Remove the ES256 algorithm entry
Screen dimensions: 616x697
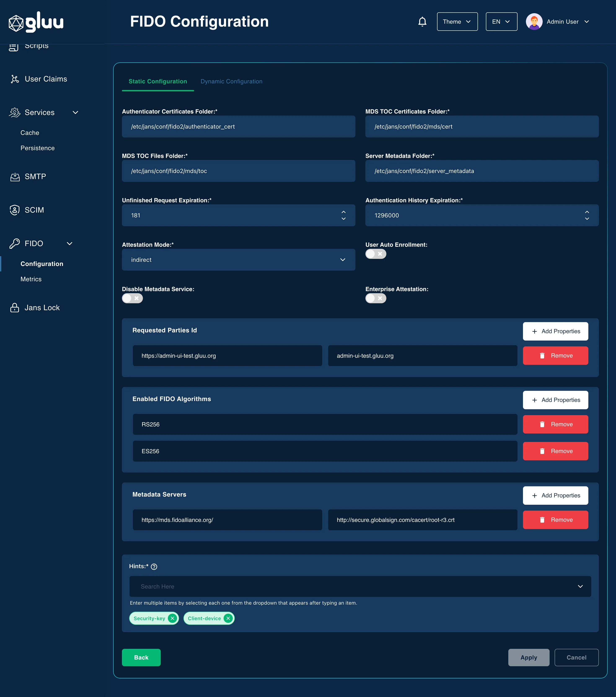555,451
